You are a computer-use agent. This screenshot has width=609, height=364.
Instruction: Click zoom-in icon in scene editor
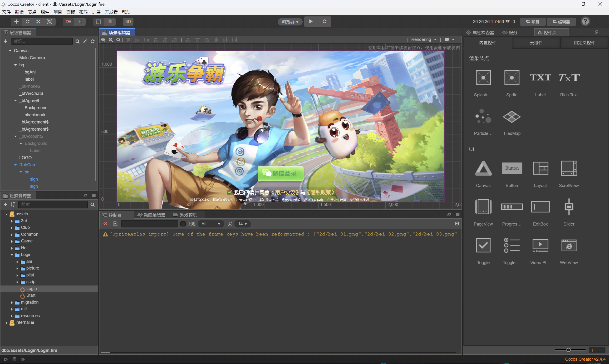coord(103,40)
